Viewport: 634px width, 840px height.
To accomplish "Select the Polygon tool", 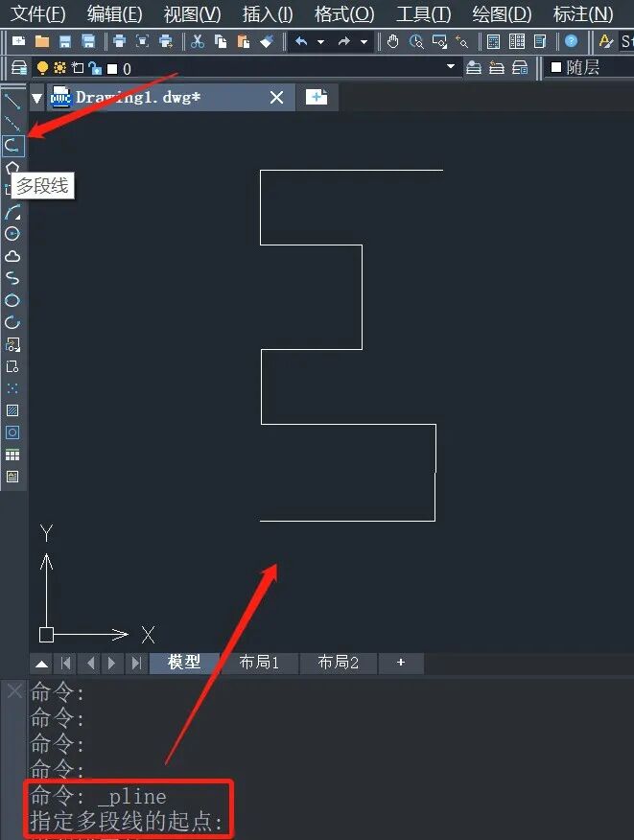I will [12, 168].
